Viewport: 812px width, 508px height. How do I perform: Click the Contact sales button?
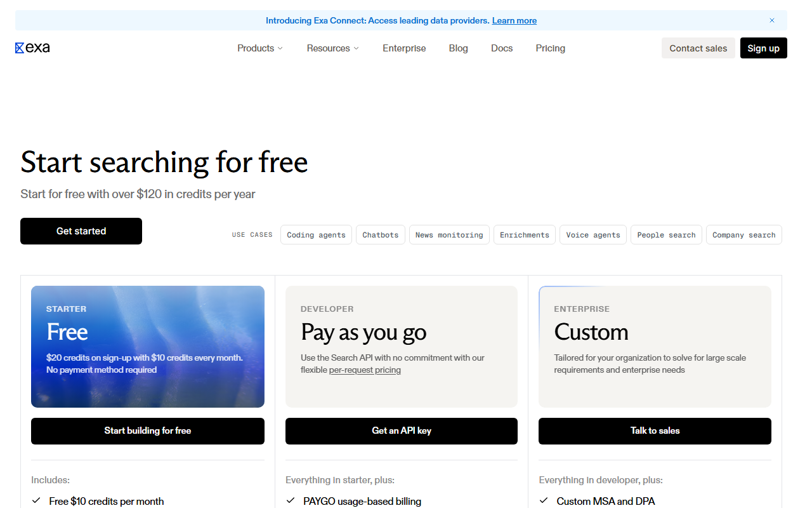tap(698, 48)
